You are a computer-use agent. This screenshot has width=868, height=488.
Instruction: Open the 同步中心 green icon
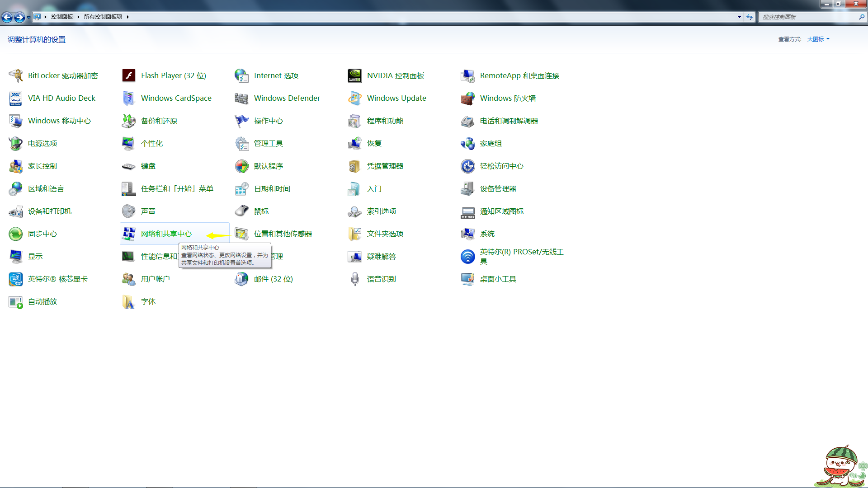pos(16,234)
